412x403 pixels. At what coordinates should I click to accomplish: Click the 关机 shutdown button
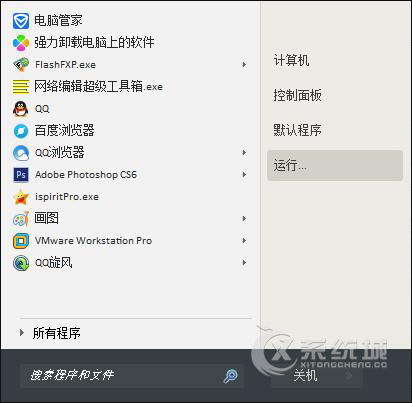coord(305,376)
